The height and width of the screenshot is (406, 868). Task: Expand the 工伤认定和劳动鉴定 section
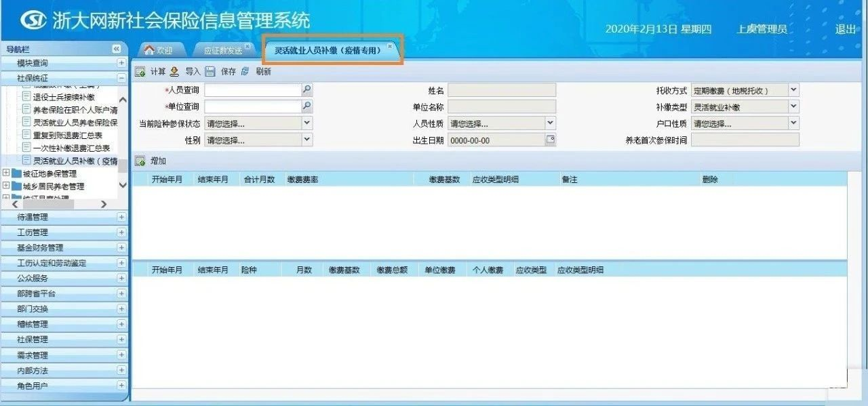[121, 263]
